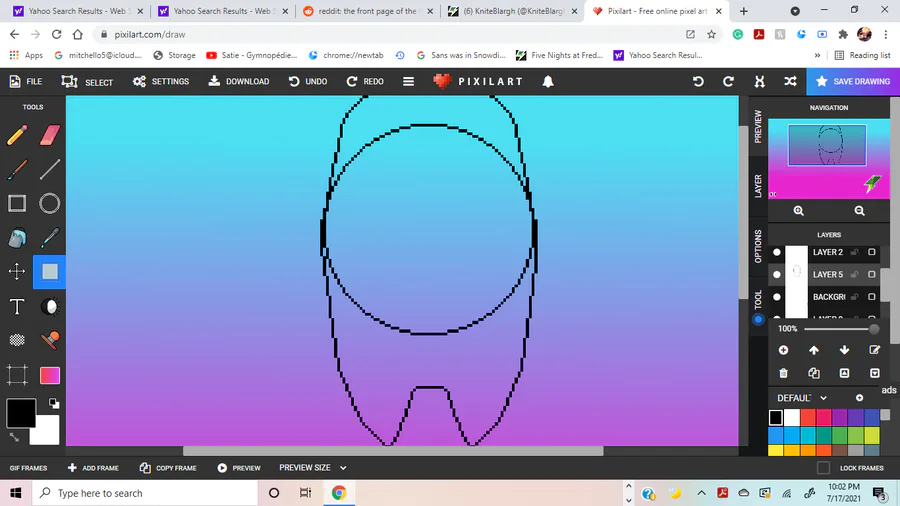Image resolution: width=900 pixels, height=506 pixels.
Task: Select the Crop/Resize canvas tool
Action: click(x=17, y=375)
